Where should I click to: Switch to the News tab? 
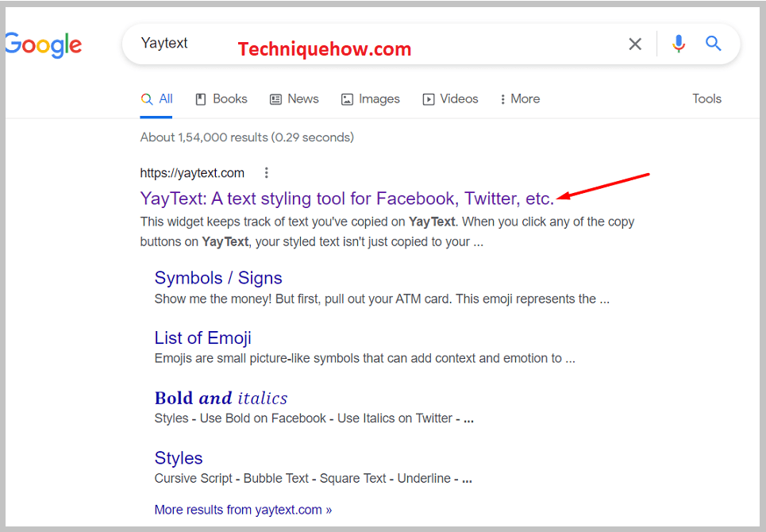[x=294, y=99]
